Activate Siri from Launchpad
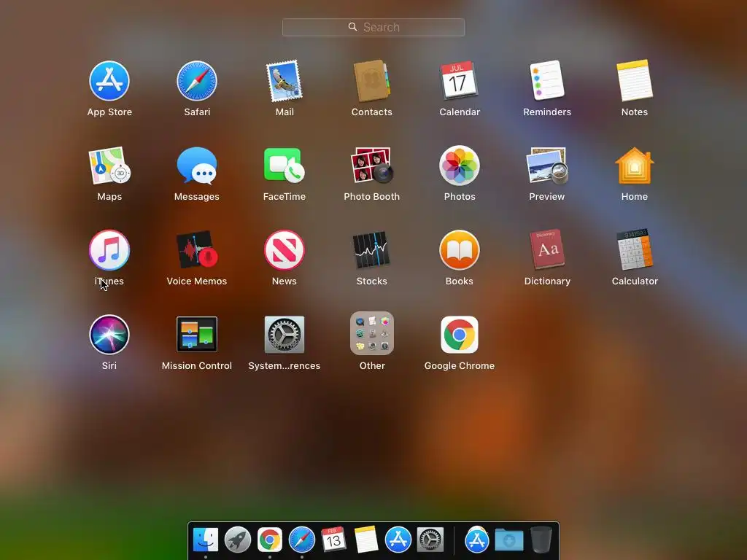The height and width of the screenshot is (560, 747). tap(109, 335)
